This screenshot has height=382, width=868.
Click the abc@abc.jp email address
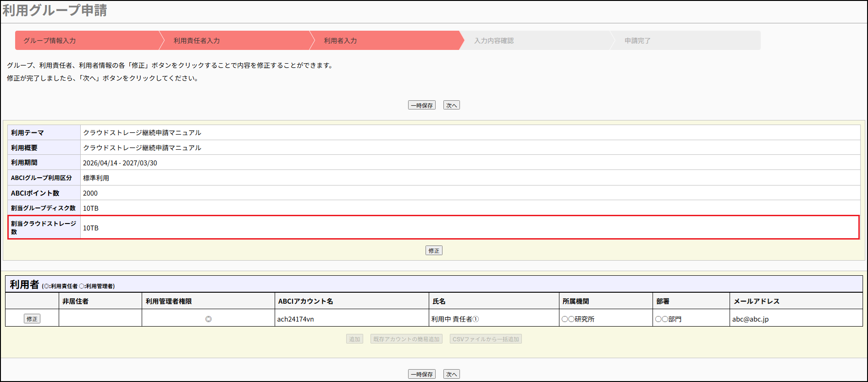[x=750, y=319]
